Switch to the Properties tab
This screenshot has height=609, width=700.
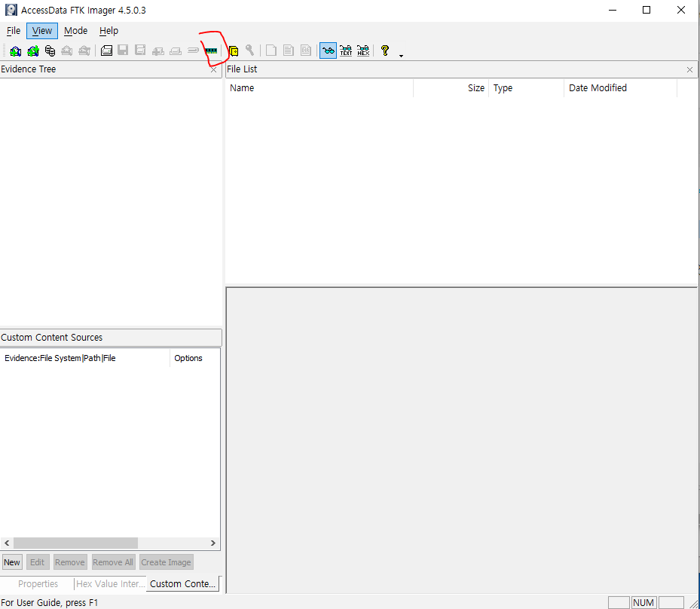point(38,583)
